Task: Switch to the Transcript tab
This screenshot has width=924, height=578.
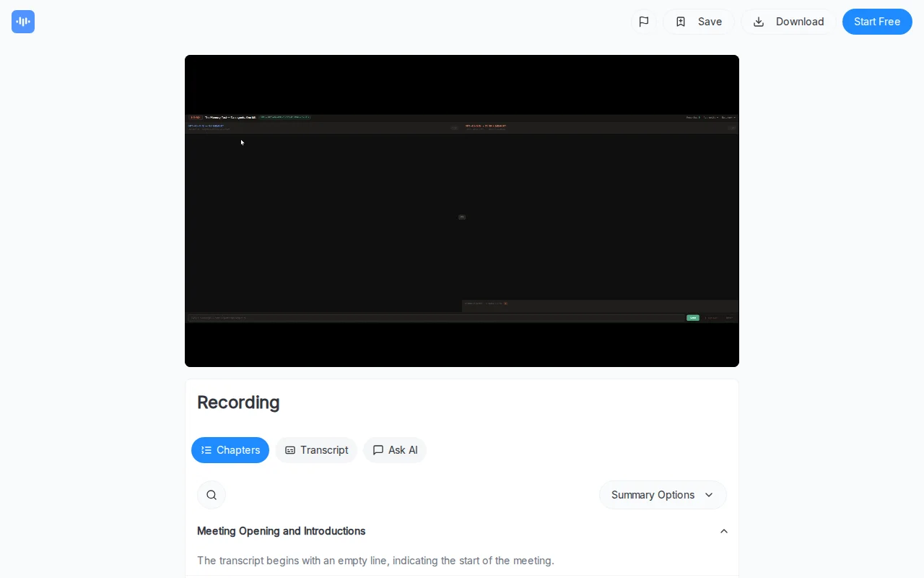Action: [316, 450]
